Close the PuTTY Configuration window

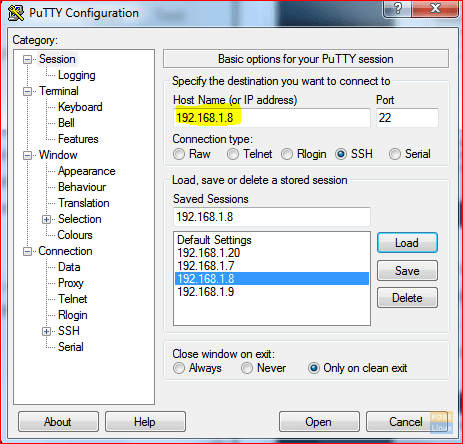coord(435,8)
